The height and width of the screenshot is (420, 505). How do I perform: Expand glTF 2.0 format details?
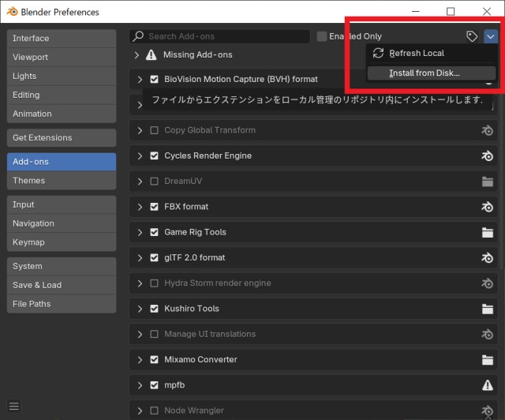tap(140, 257)
